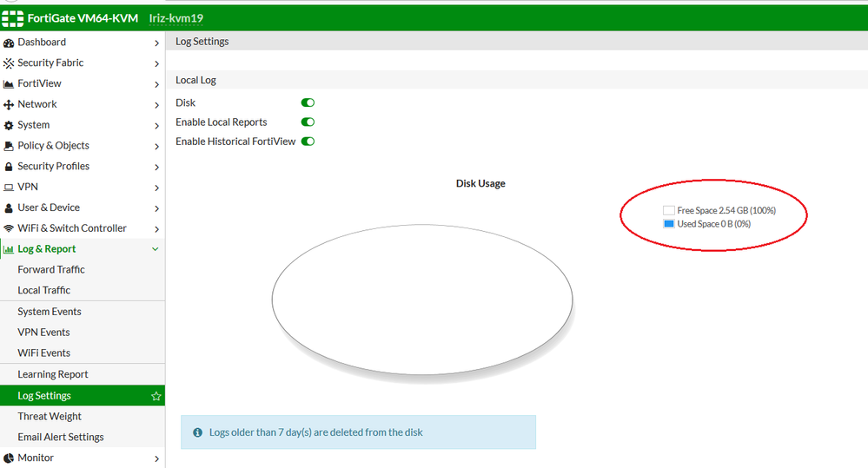Click the Dashboard gauge icon
The width and height of the screenshot is (868, 468).
[x=9, y=43]
